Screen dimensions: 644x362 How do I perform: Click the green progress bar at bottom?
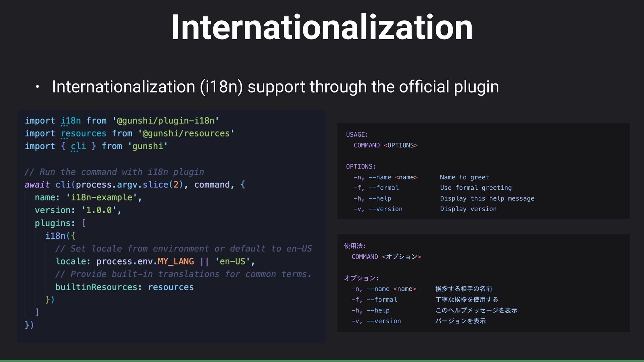click(x=322, y=361)
